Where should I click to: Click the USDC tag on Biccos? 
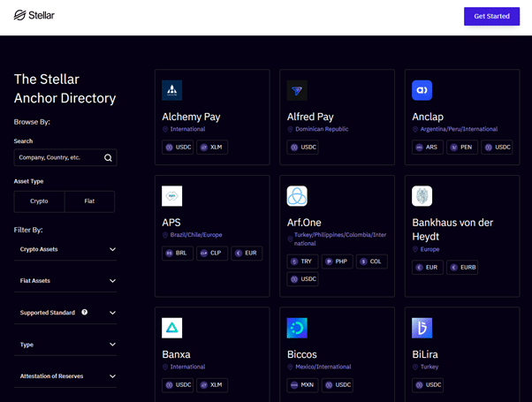coord(338,385)
